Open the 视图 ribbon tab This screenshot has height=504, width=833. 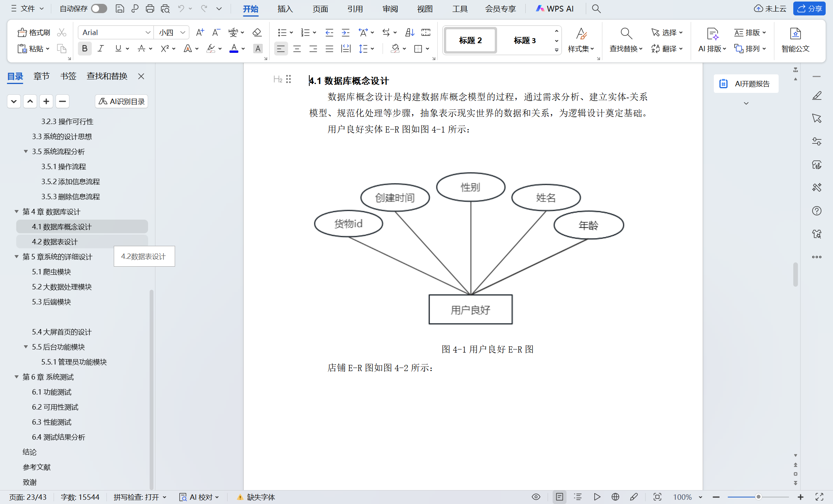[425, 8]
